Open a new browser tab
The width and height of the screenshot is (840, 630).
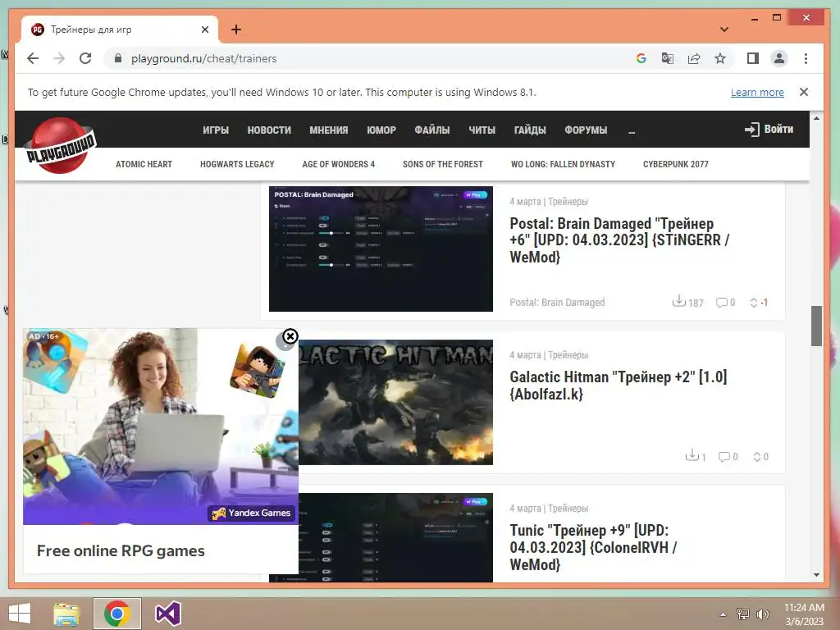click(x=236, y=30)
